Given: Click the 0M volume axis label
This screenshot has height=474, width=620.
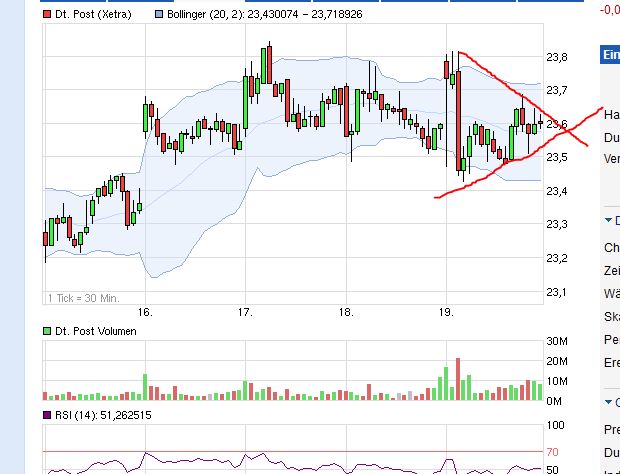Looking at the screenshot, I should tap(554, 402).
